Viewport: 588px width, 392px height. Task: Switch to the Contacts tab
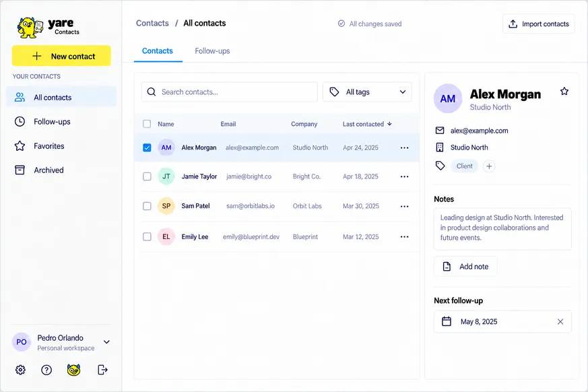[158, 51]
